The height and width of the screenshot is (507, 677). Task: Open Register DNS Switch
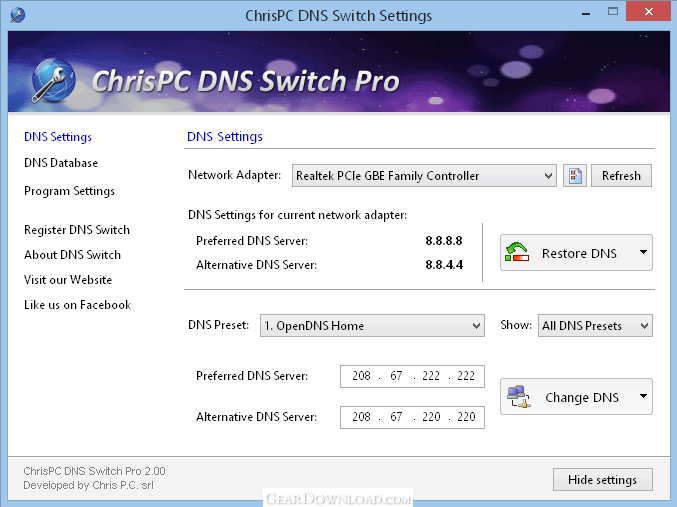(77, 230)
